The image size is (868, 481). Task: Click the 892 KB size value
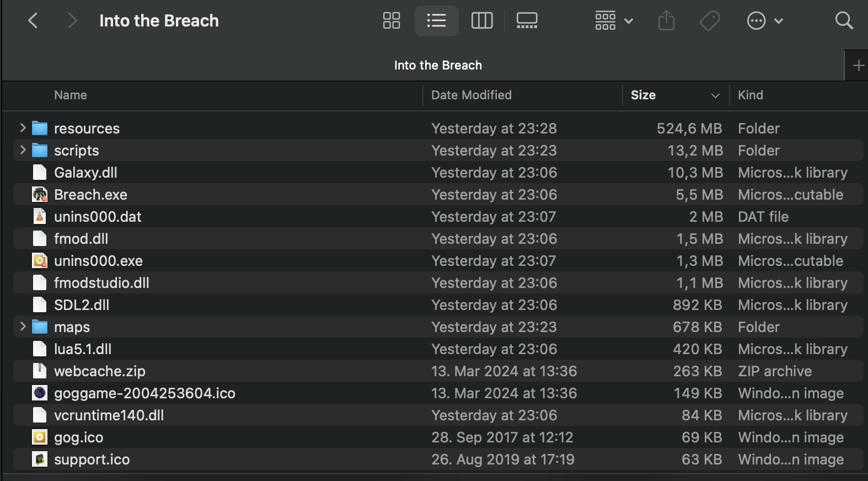point(697,305)
